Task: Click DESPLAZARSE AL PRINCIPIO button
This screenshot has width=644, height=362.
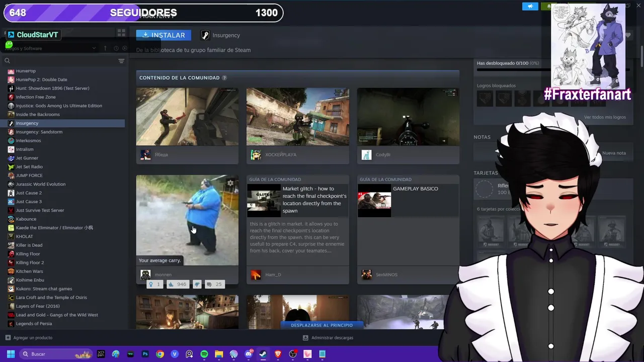Action: click(x=321, y=325)
